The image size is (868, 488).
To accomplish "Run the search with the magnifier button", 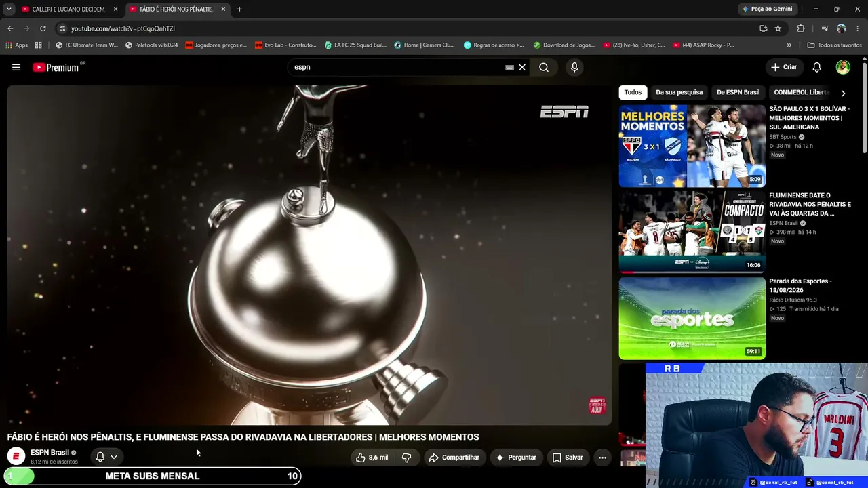I will 544,67.
